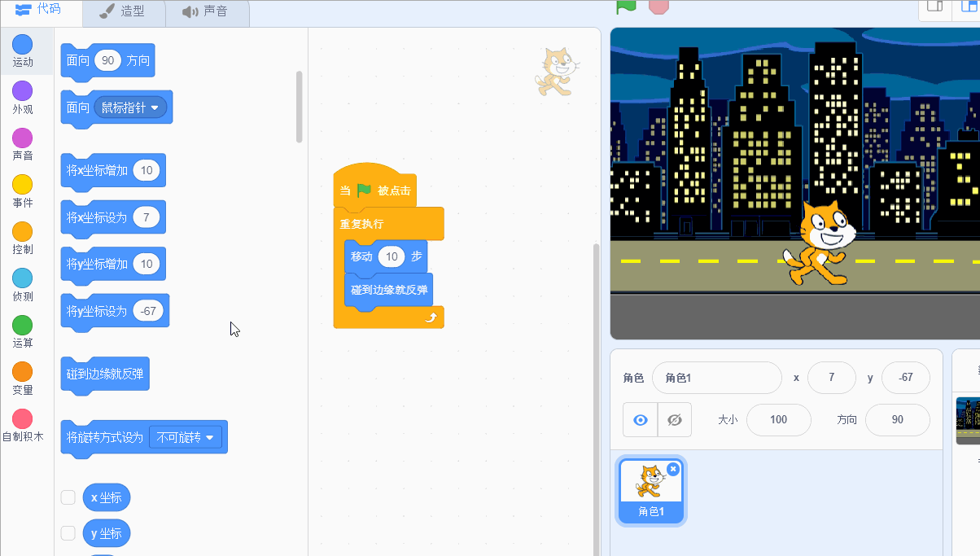The image size is (980, 556).
Task: Click the 将x坐标增加 10 block
Action: [113, 171]
